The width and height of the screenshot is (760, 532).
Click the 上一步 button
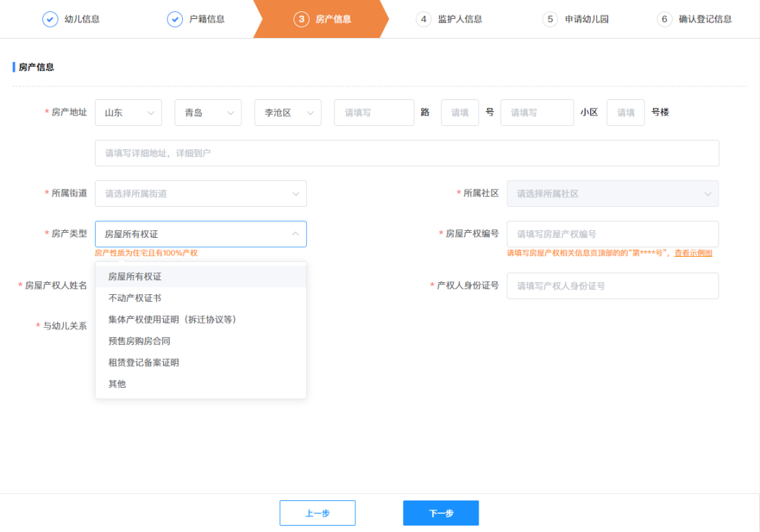317,513
